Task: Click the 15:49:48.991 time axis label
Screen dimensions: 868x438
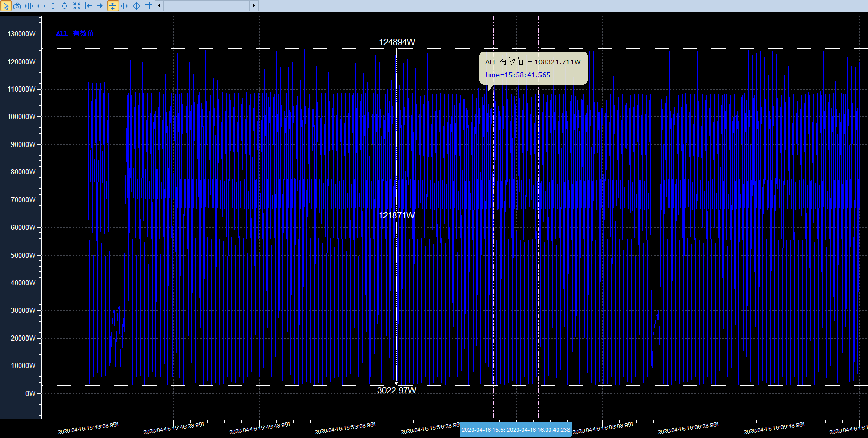Action: pos(260,428)
